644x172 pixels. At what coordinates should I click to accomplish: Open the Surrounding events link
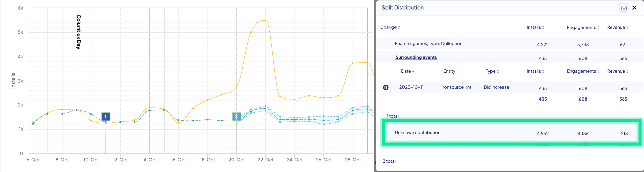pyautogui.click(x=416, y=57)
